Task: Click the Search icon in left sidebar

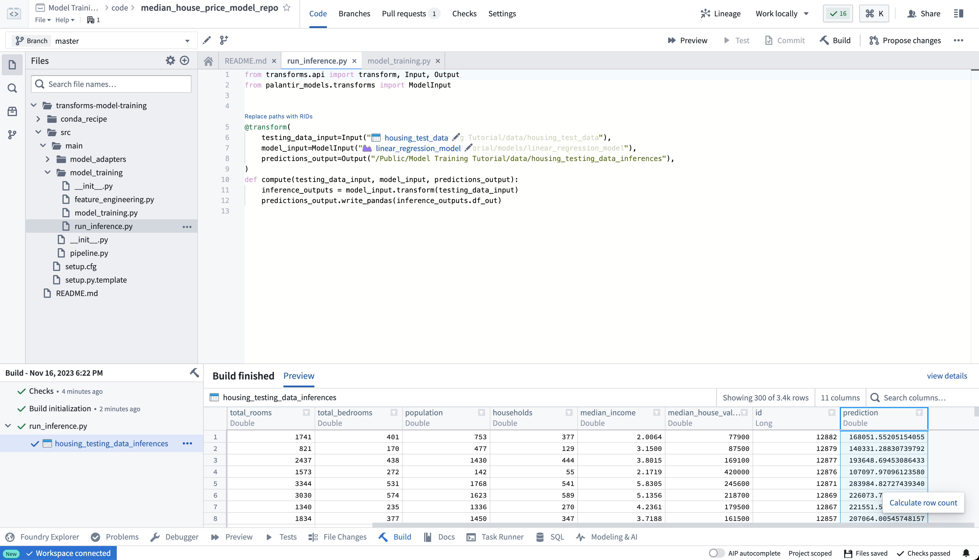Action: click(12, 87)
